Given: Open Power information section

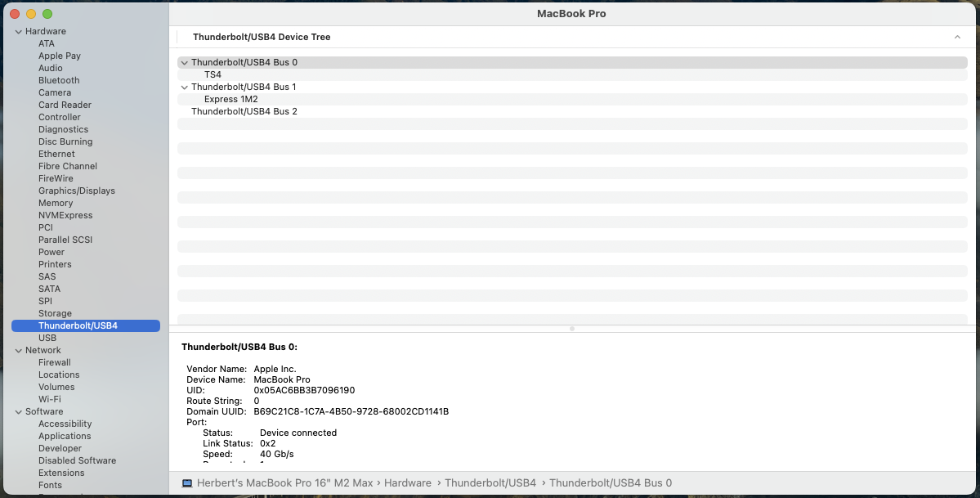Looking at the screenshot, I should tap(51, 252).
